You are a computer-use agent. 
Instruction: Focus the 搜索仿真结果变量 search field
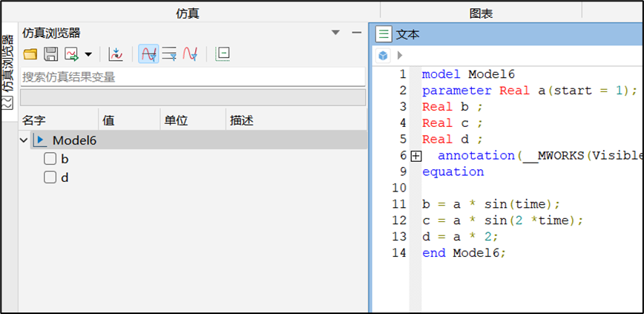pyautogui.click(x=193, y=77)
